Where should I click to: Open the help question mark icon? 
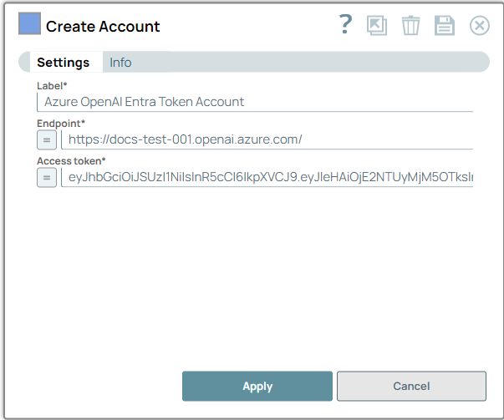pos(346,24)
